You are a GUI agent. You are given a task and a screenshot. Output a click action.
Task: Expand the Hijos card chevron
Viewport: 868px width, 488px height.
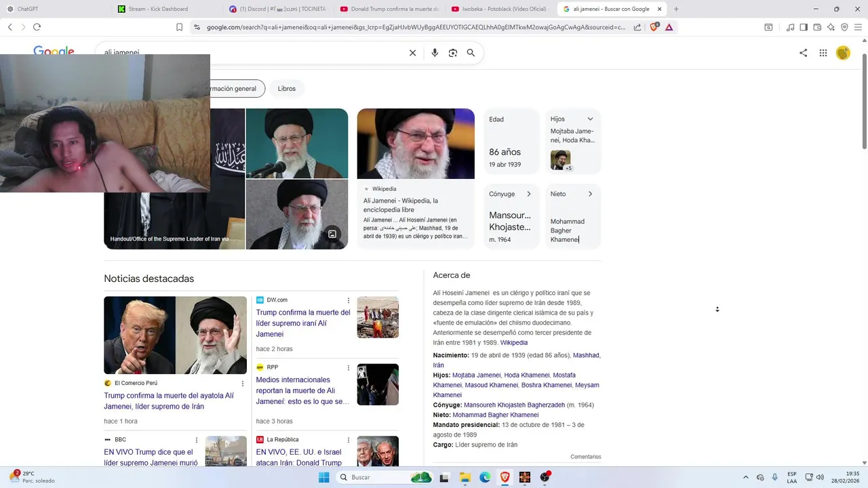tap(590, 119)
